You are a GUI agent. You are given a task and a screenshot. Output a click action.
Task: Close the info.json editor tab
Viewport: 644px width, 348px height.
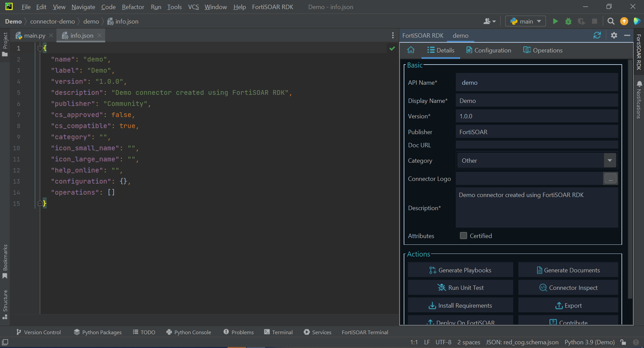point(99,35)
